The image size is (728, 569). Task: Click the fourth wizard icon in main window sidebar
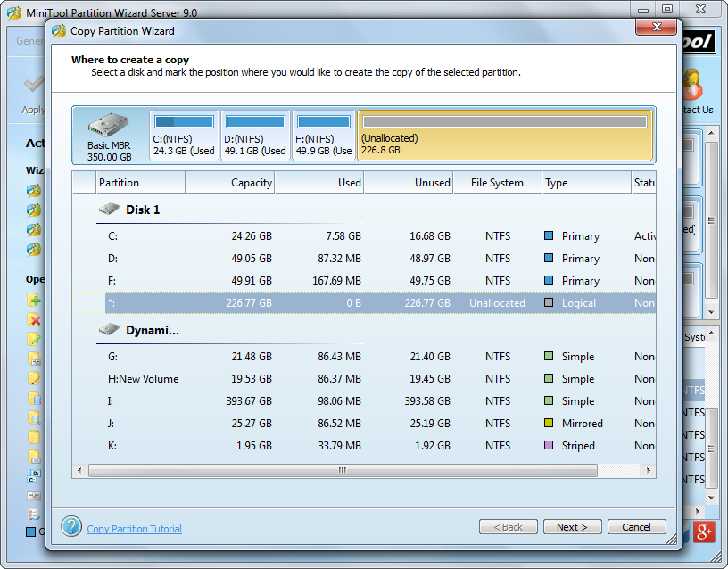tap(33, 249)
